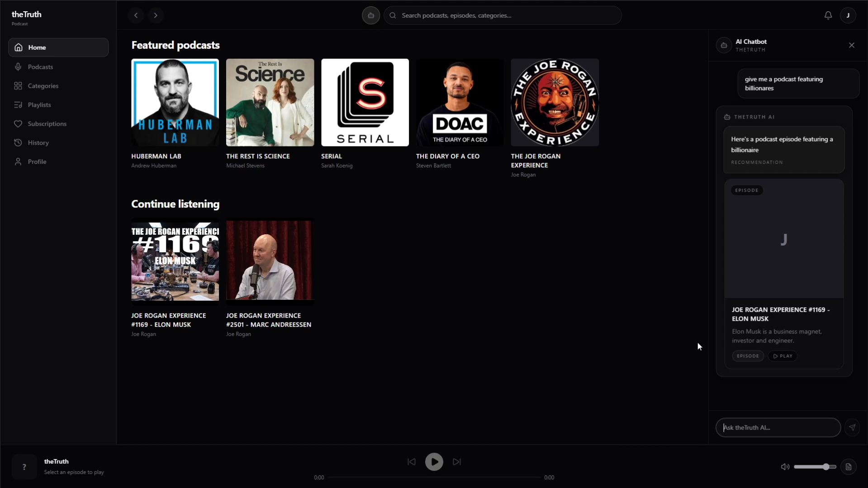The image size is (868, 488).
Task: Open the SERIAL title link
Action: tap(332, 156)
